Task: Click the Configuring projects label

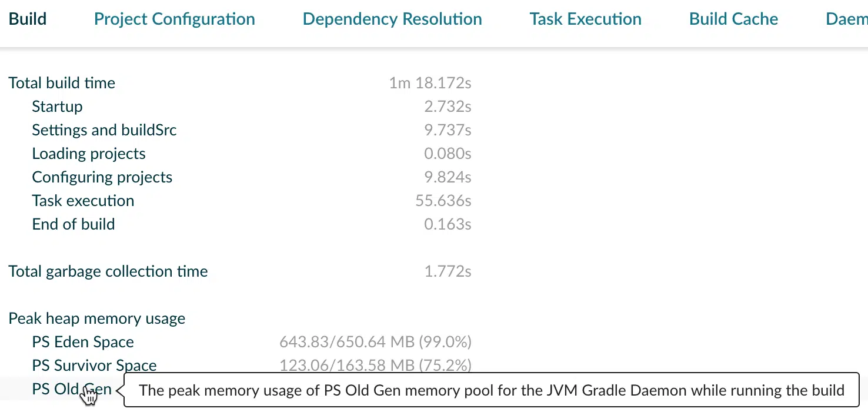Action: [x=102, y=177]
